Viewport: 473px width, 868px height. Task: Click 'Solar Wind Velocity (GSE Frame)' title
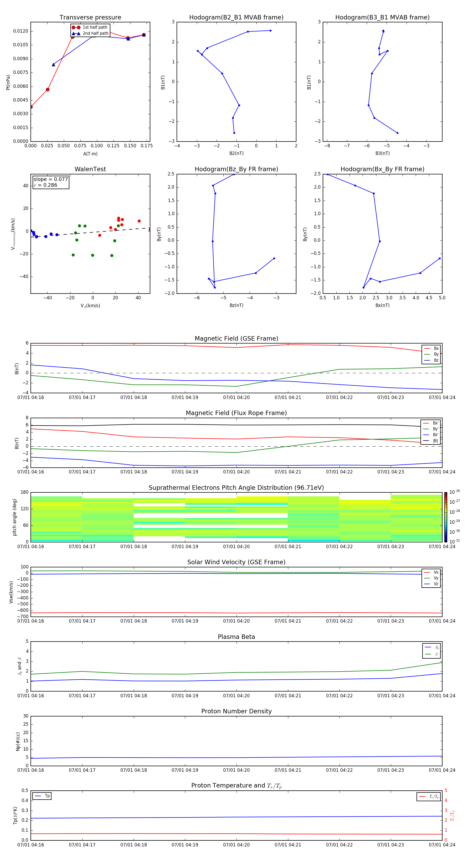pyautogui.click(x=236, y=562)
